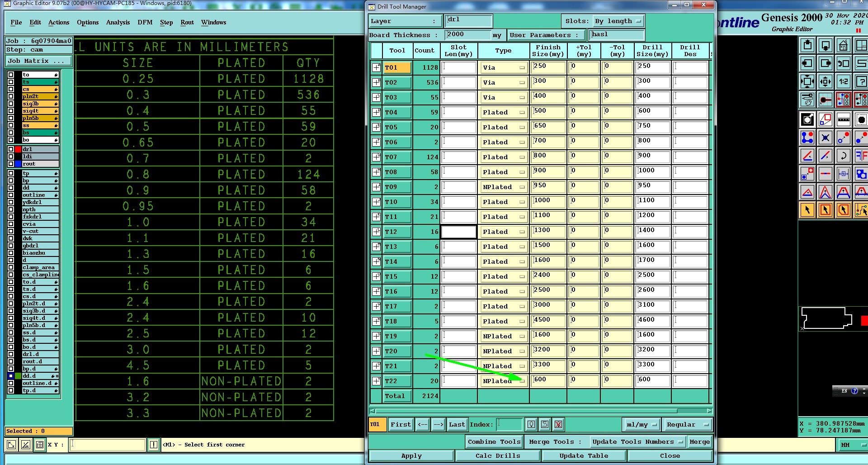
Task: Click the polygon-area select arrow tool
Action: point(844,210)
